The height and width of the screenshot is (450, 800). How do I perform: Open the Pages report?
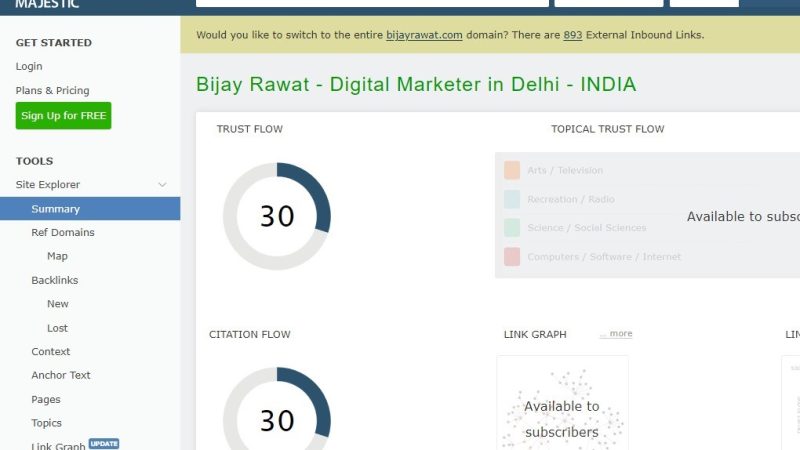(x=46, y=399)
